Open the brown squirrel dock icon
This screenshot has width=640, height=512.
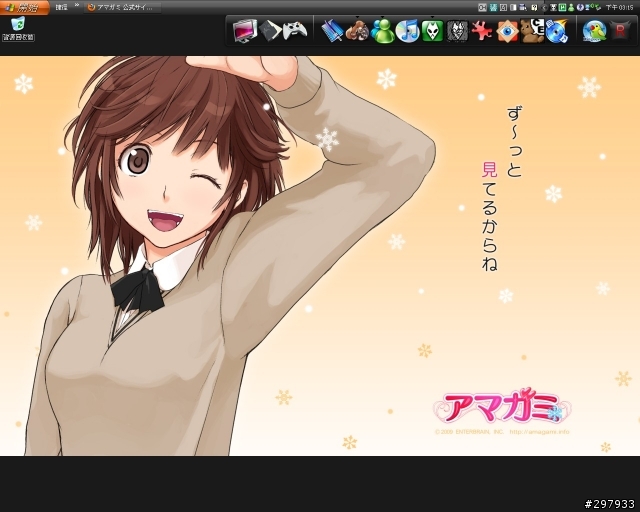[357, 31]
